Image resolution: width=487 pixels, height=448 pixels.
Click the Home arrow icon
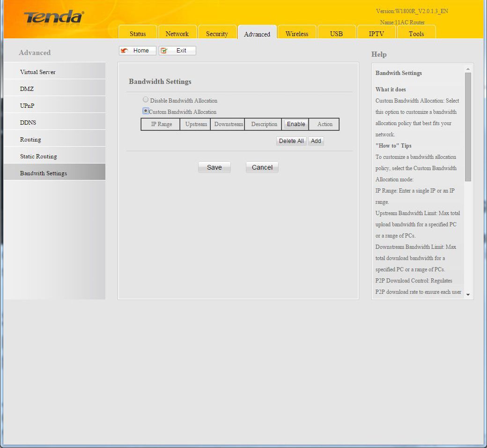point(125,51)
